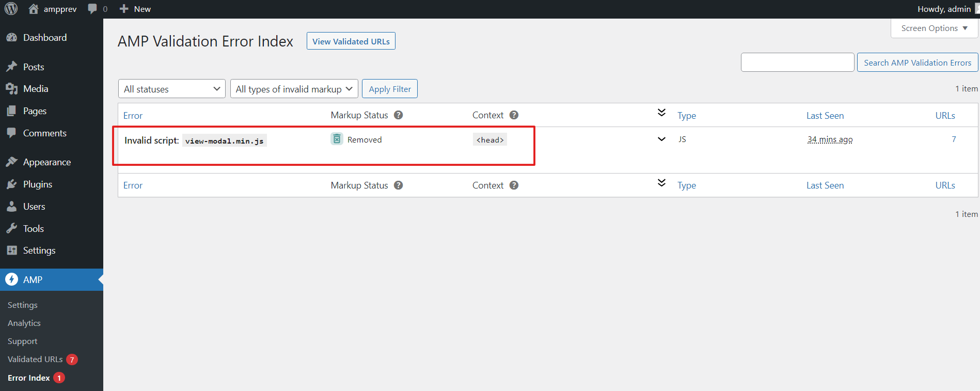Sort by Error column header
The width and height of the screenshot is (980, 391).
[133, 116]
